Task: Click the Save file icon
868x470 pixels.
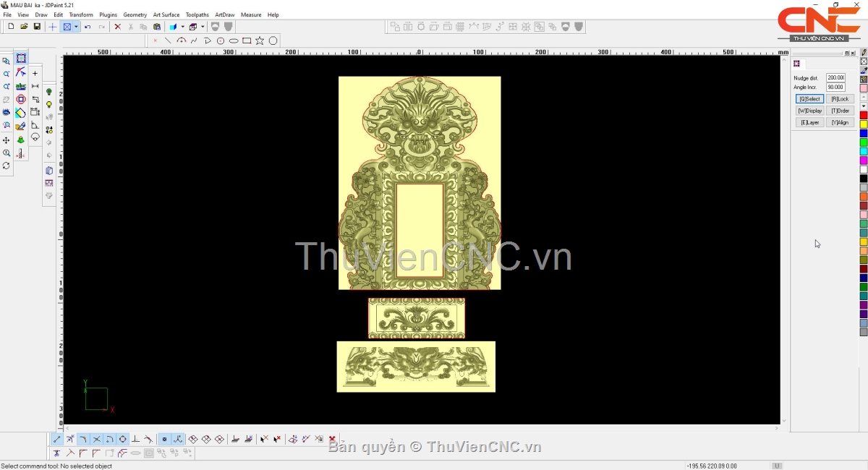Action: (37, 27)
